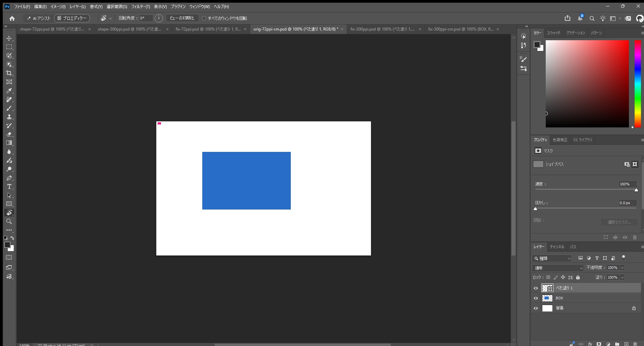Click the vertical hue slider
The image size is (644, 346).
pyautogui.click(x=638, y=84)
